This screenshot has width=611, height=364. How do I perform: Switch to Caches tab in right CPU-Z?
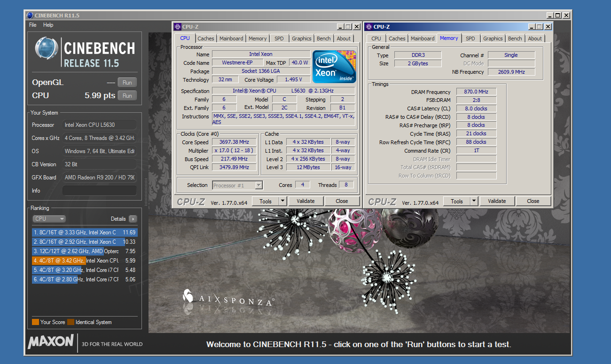pyautogui.click(x=397, y=39)
